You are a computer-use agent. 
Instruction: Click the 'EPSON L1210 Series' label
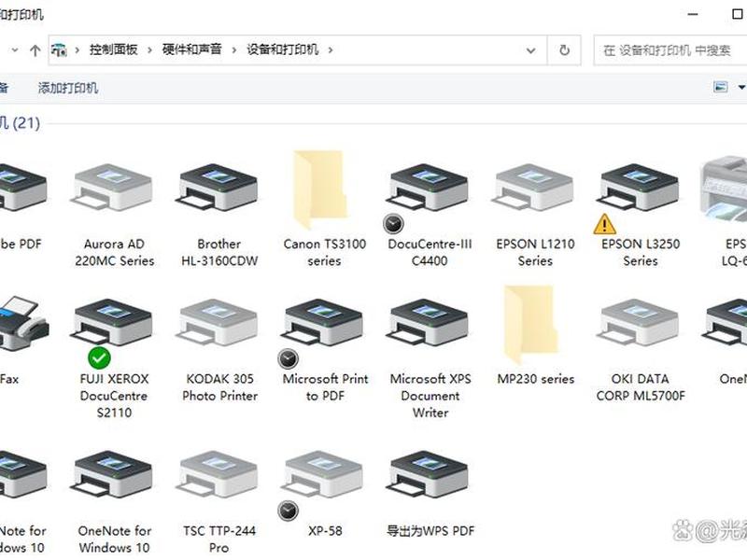point(535,252)
